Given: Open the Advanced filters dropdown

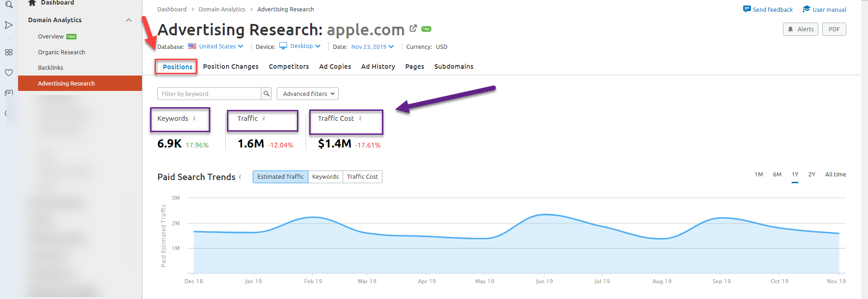Looking at the screenshot, I should (x=307, y=94).
